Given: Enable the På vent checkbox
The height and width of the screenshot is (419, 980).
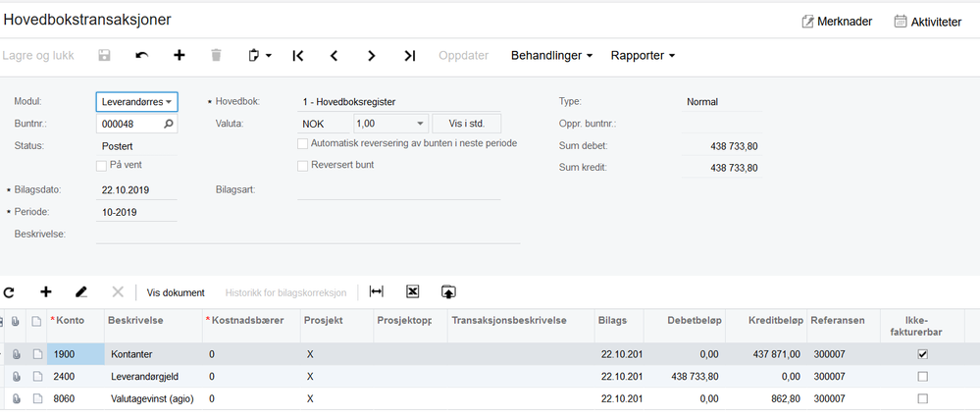Looking at the screenshot, I should 102,165.
